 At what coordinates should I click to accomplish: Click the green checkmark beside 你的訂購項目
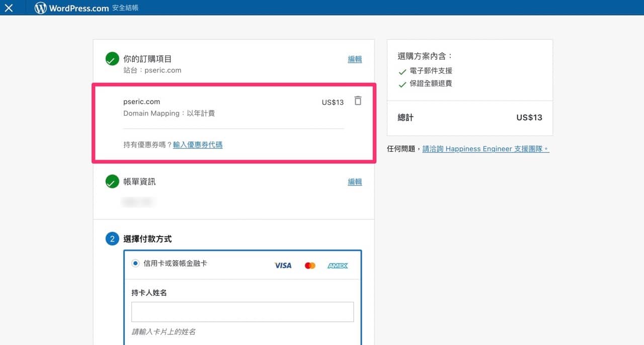[112, 59]
